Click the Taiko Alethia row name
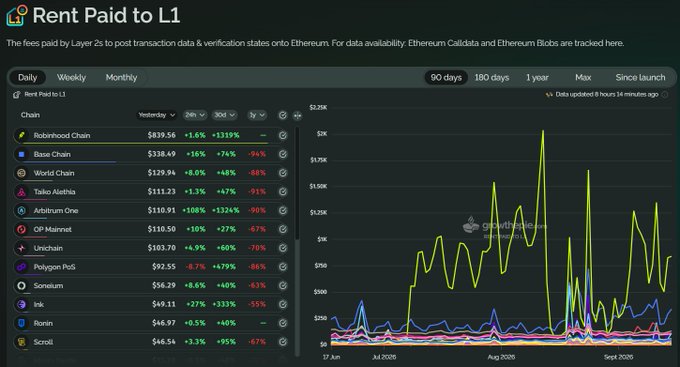 (55, 192)
